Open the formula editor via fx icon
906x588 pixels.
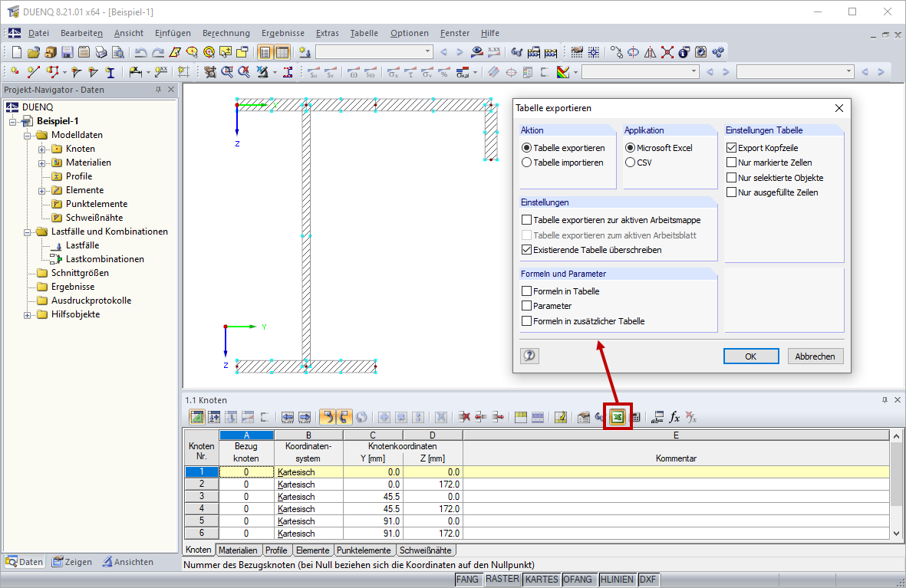pyautogui.click(x=674, y=417)
